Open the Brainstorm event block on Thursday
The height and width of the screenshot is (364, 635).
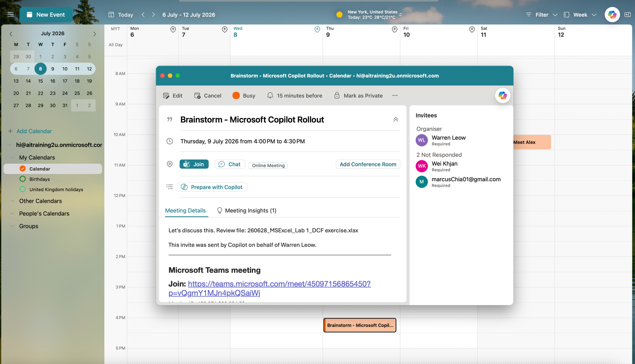(360, 325)
